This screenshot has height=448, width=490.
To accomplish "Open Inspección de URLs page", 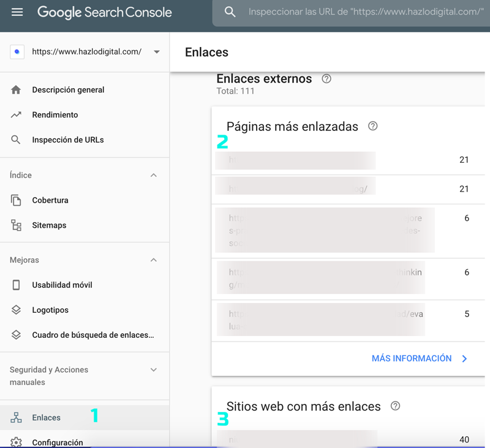I will tap(67, 140).
